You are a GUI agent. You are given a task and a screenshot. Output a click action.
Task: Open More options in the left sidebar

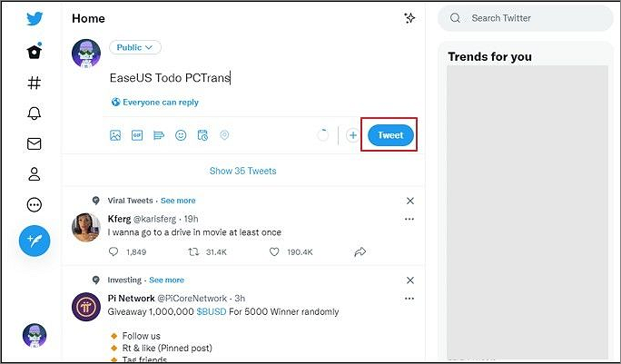click(34, 205)
